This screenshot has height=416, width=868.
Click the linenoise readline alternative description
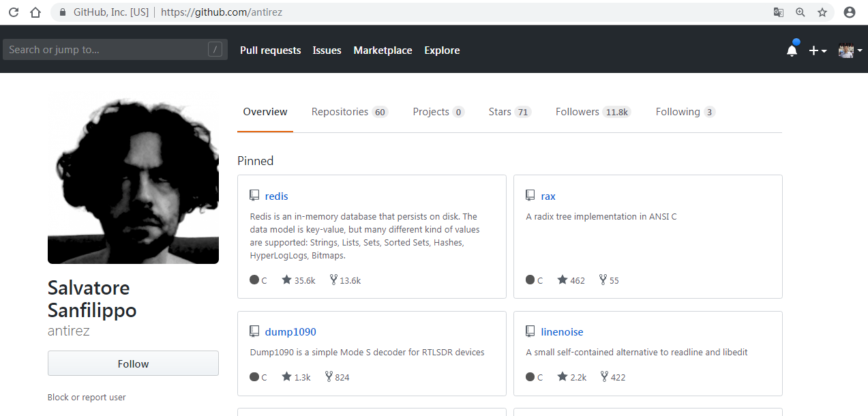[x=637, y=353]
